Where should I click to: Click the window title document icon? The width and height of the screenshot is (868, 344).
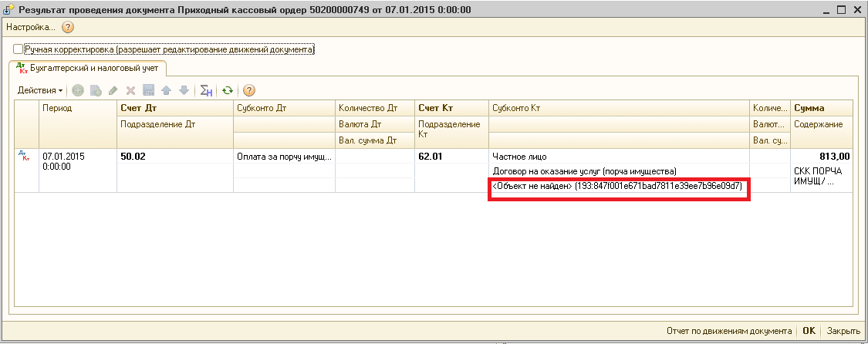point(8,9)
